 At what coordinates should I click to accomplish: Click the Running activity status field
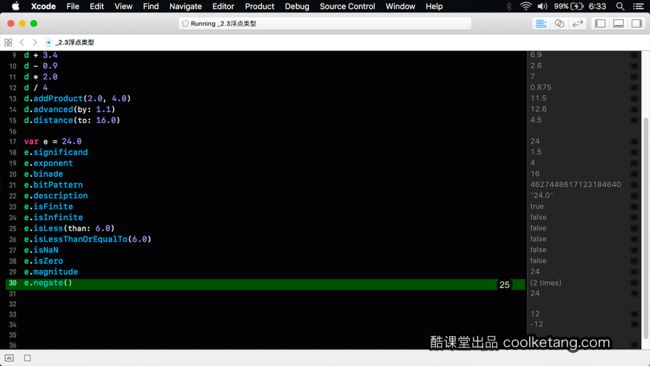tap(325, 24)
